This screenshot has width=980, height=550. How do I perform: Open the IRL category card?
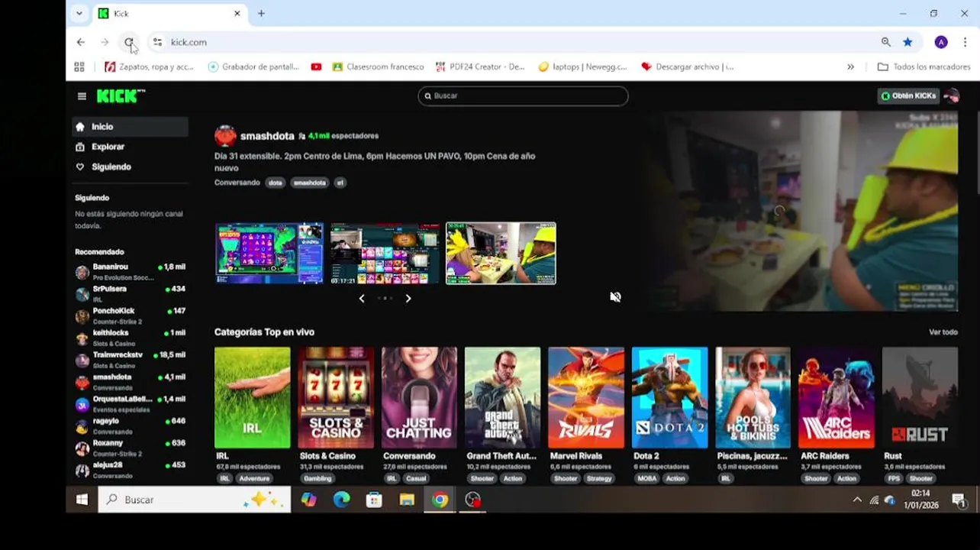[253, 398]
